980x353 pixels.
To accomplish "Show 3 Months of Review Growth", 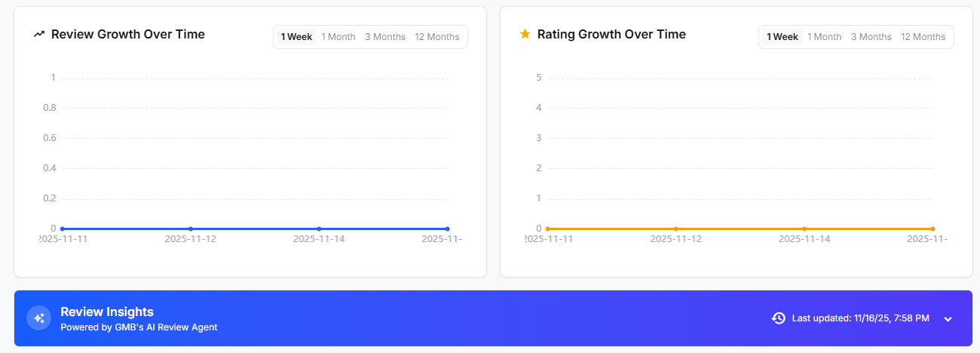I will click(385, 37).
